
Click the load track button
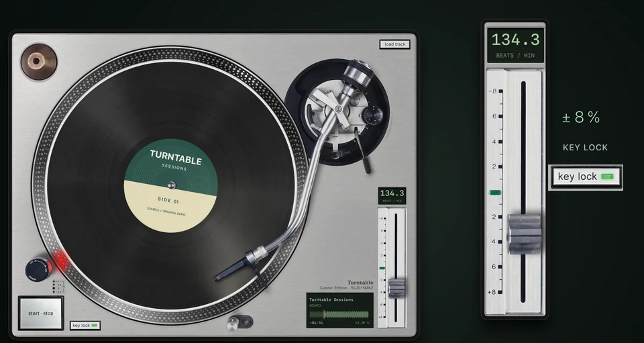tap(394, 44)
